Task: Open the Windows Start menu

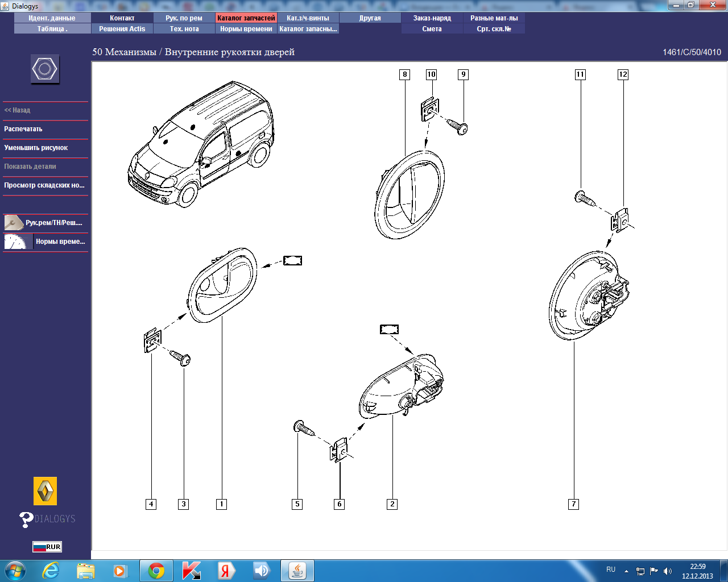Action: 15,571
